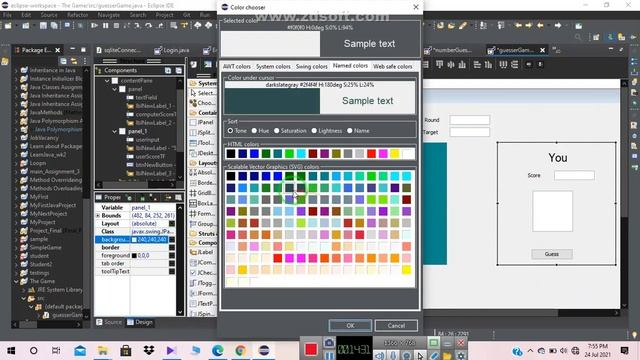Expand JRE System Library under The Game
This screenshot has height=360, width=640.
click(x=24, y=290)
